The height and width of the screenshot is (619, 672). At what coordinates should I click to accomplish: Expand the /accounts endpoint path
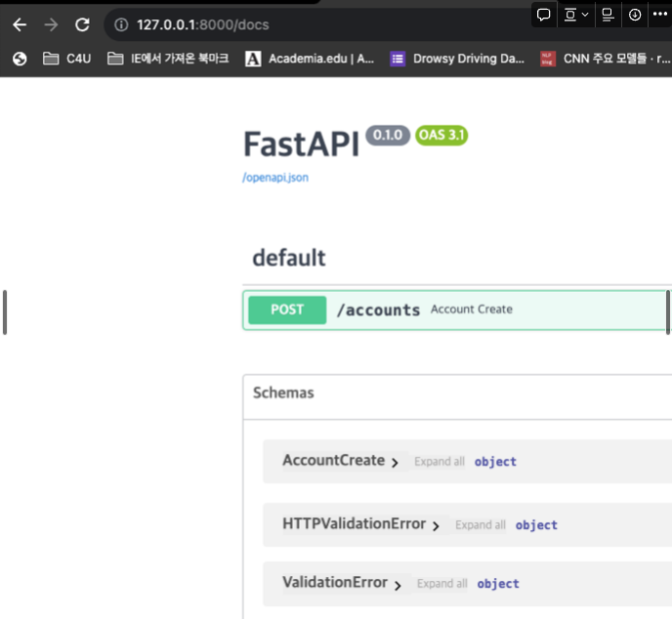(378, 310)
